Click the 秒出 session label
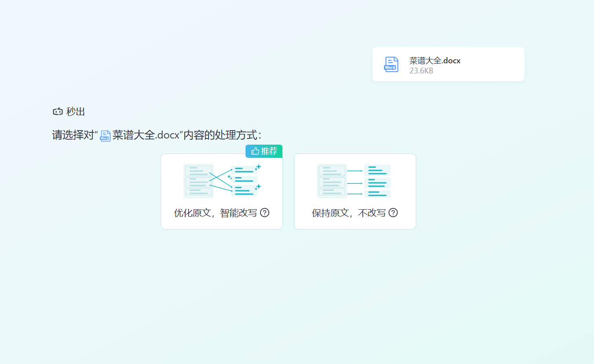The image size is (594, 364). point(74,112)
